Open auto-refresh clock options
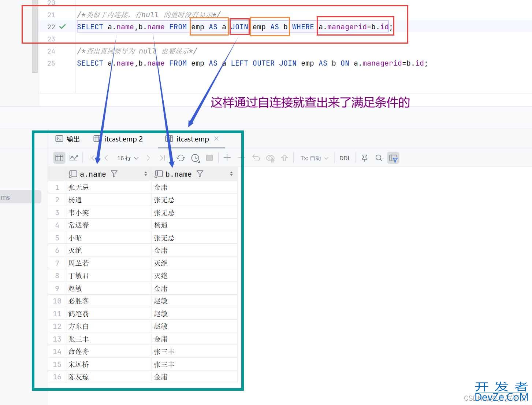 click(x=196, y=158)
